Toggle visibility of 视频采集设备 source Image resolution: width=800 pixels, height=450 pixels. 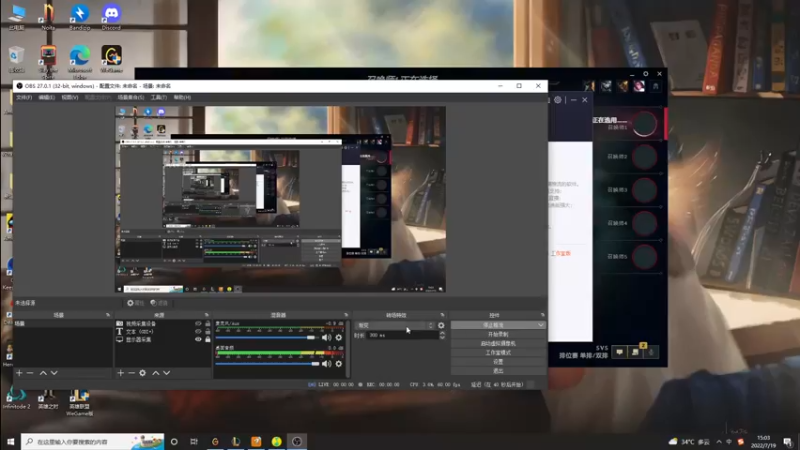pyautogui.click(x=198, y=323)
